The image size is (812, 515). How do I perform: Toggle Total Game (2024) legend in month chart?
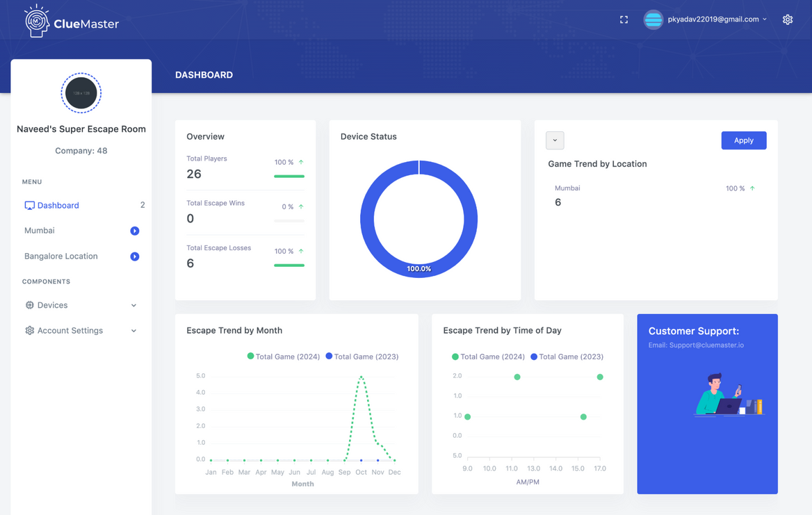(x=283, y=357)
